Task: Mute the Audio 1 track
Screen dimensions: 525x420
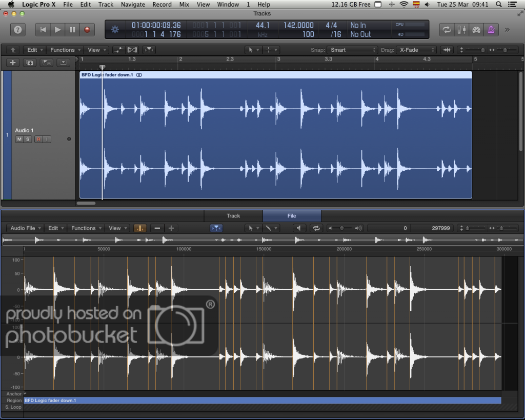Action: [19, 139]
